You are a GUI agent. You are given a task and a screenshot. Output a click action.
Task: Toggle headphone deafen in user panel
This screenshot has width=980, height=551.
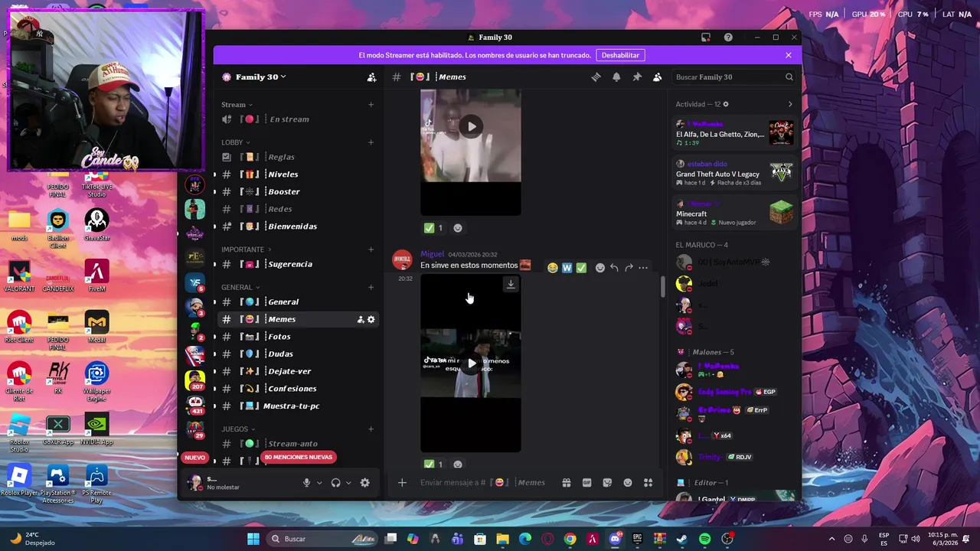335,482
